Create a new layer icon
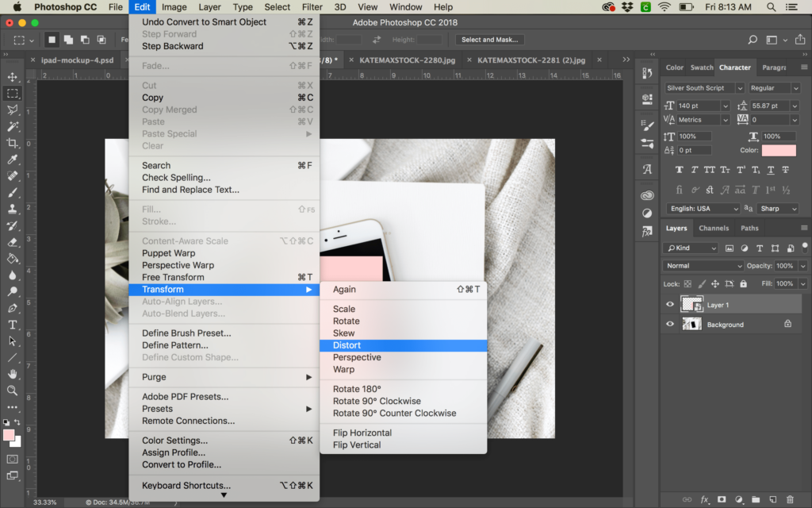The height and width of the screenshot is (508, 812). tap(772, 499)
